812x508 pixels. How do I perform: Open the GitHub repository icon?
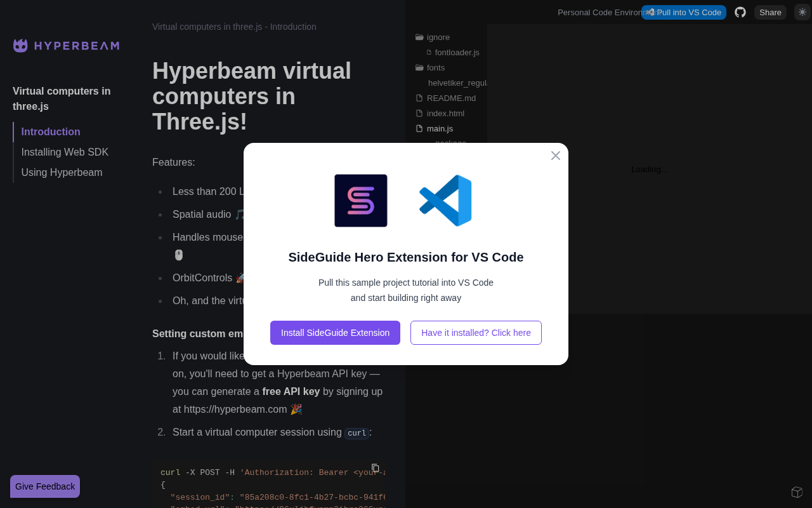coord(740,12)
